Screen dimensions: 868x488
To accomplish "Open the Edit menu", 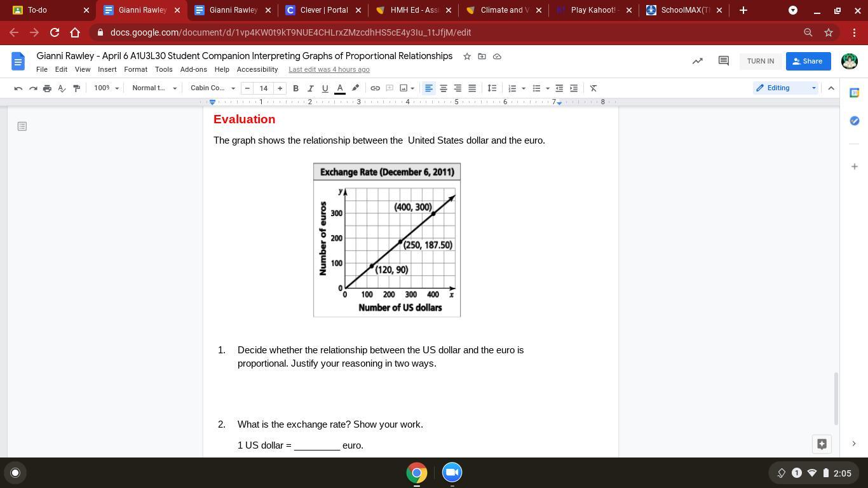I will click(x=61, y=69).
